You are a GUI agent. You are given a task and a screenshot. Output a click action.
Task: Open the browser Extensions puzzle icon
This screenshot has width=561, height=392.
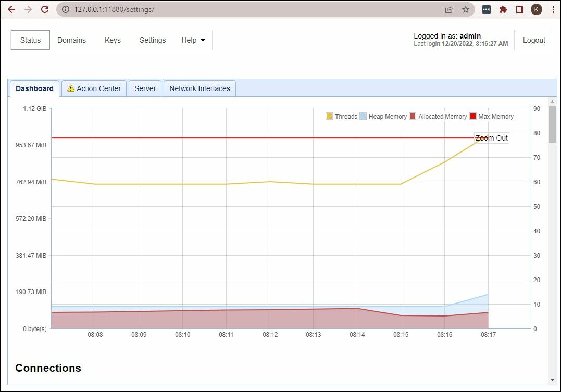pyautogui.click(x=503, y=9)
